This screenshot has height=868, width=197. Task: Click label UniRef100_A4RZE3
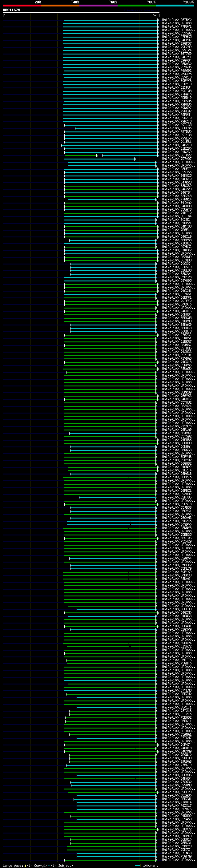tap(176, 145)
